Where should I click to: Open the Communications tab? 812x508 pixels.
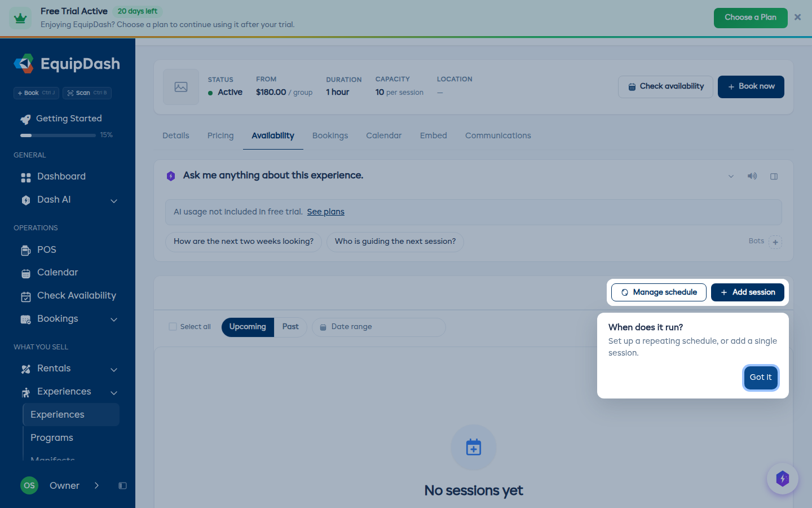pyautogui.click(x=498, y=135)
